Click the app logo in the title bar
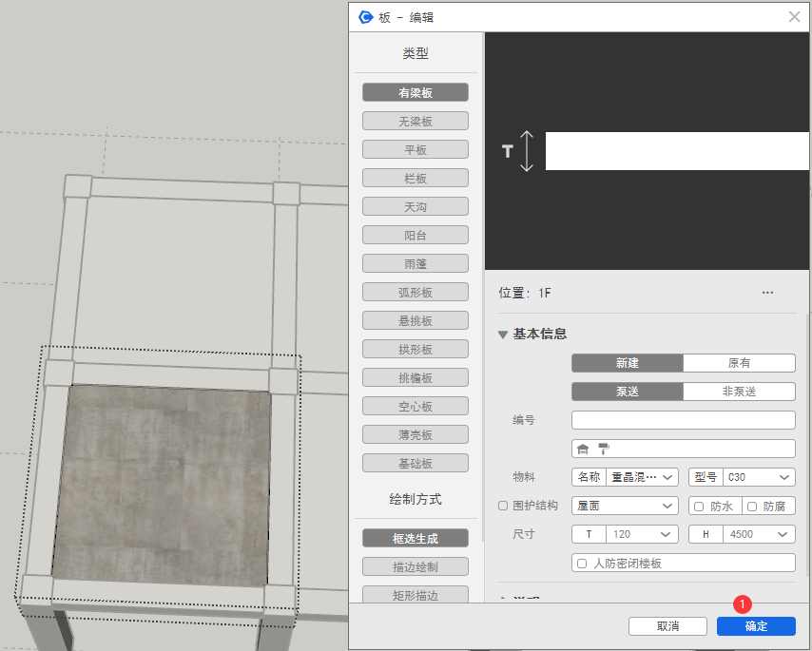 (365, 17)
